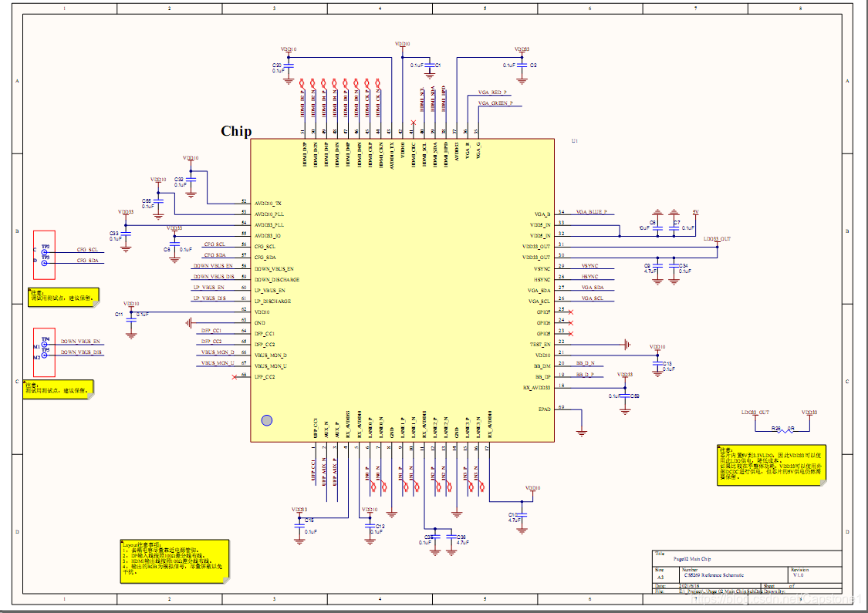Image resolution: width=868 pixels, height=613 pixels.
Task: Click the A3 size field in the title block
Action: click(660, 577)
